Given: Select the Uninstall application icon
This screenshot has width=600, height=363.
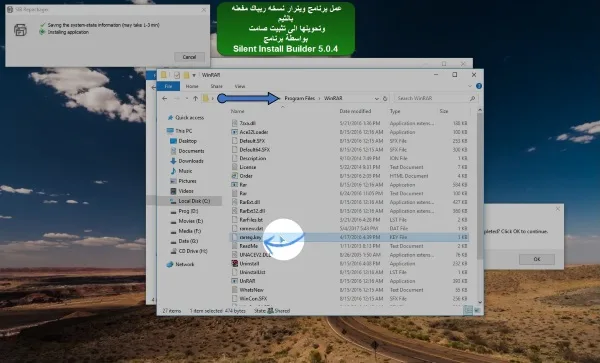Looking at the screenshot, I should click(235, 264).
